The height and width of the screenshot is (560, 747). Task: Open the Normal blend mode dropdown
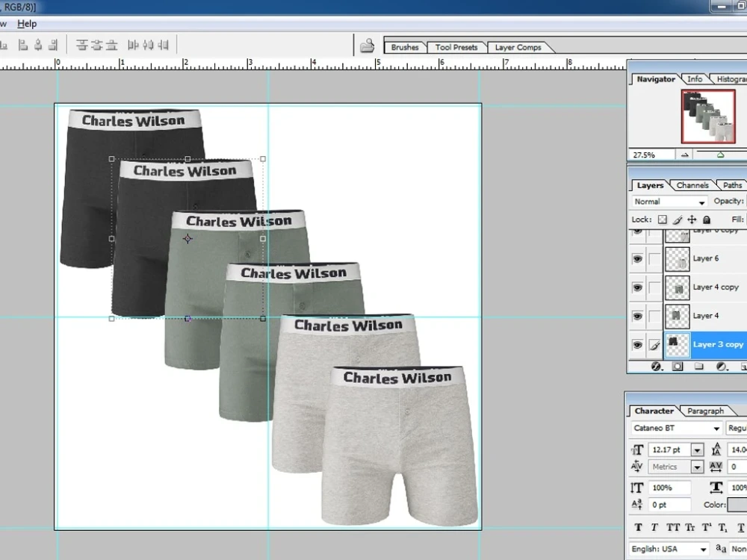(x=669, y=202)
